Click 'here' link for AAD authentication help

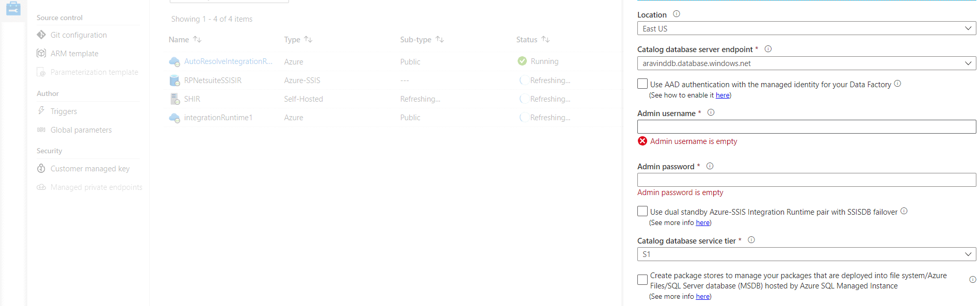(722, 95)
